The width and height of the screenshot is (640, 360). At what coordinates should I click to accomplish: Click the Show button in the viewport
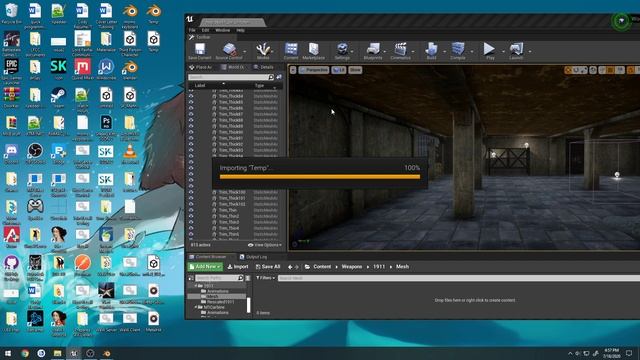(355, 70)
